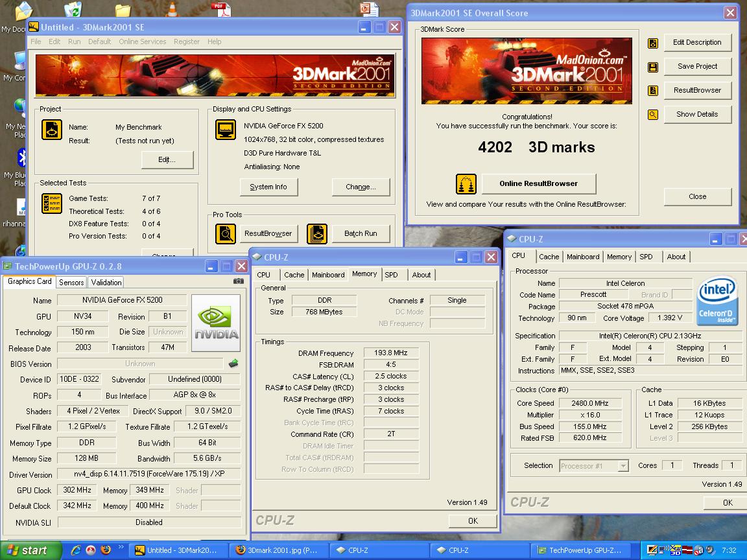Click the Core Speed 2480.0 MHz value
Viewport: 747px width, 560px height.
[x=590, y=403]
